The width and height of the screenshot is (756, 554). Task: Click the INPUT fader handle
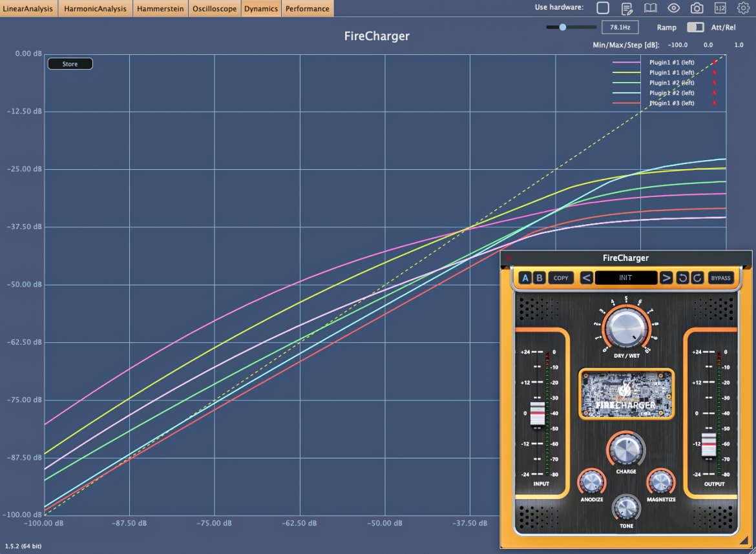(537, 414)
